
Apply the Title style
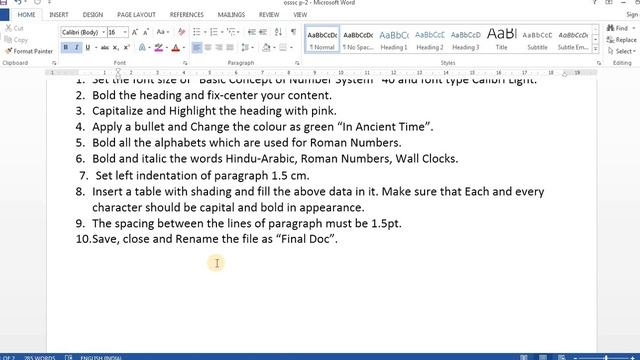tap(502, 40)
